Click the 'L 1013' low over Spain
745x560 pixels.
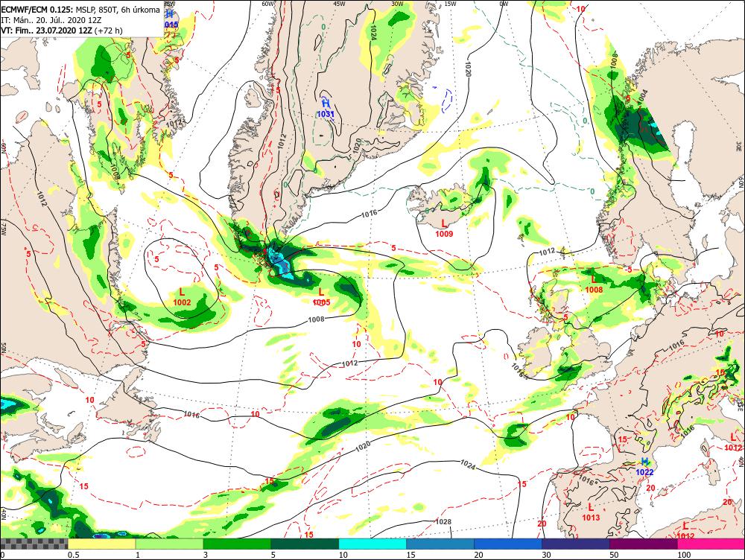(x=591, y=512)
